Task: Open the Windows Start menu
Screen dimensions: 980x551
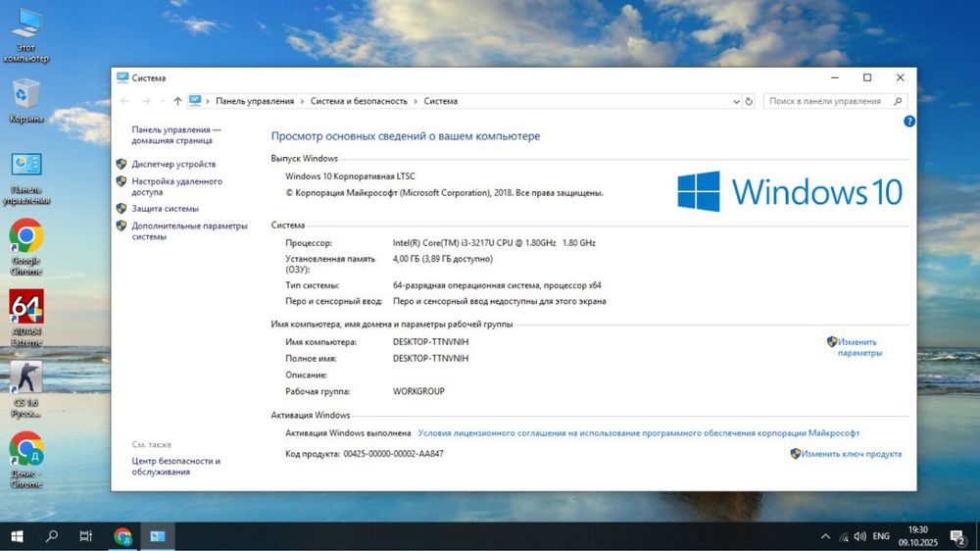Action: point(17,536)
